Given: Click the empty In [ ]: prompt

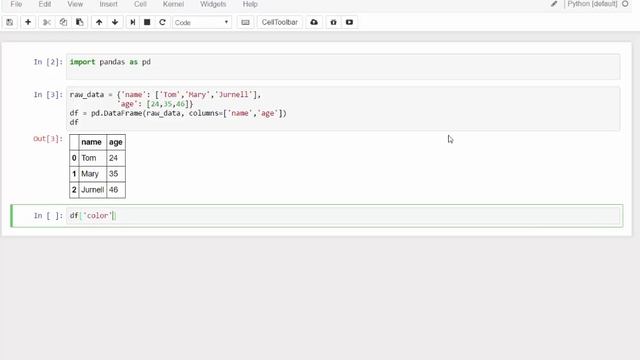Looking at the screenshot, I should click(48, 216).
